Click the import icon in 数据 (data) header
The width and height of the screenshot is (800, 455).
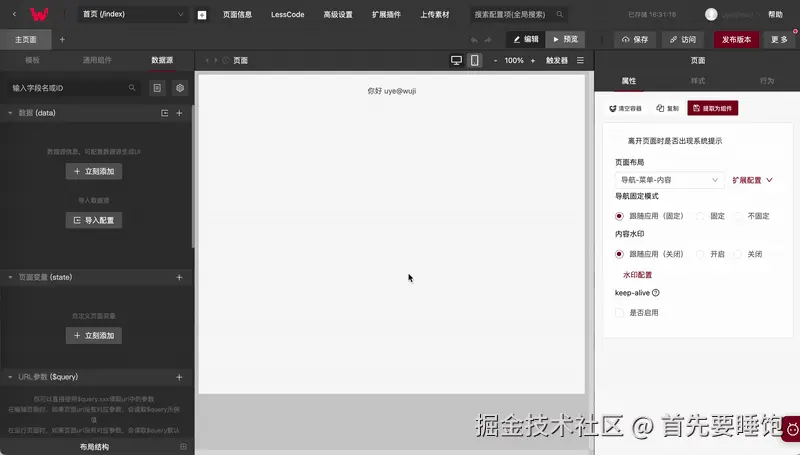pos(165,113)
